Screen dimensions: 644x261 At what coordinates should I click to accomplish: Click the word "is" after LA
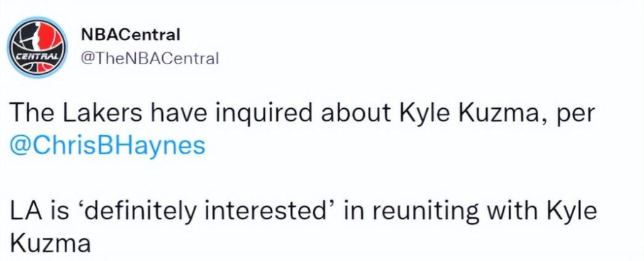[x=50, y=211]
